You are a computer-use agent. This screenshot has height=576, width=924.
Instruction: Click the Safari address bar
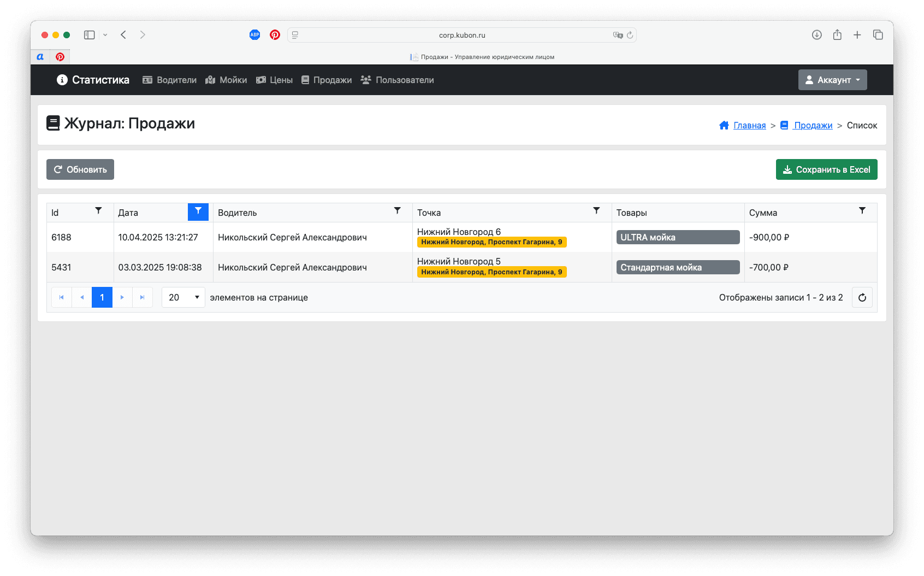pos(461,35)
